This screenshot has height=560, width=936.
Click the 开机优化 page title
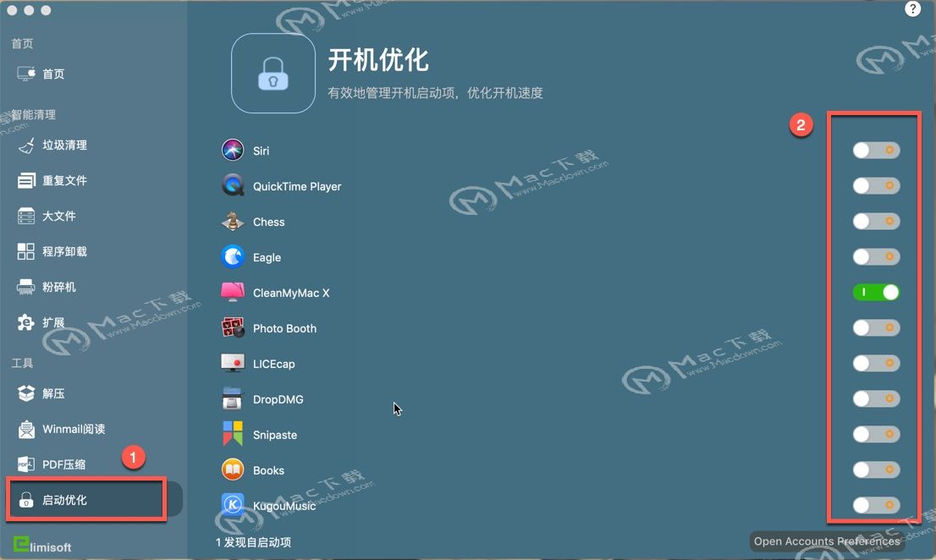378,60
